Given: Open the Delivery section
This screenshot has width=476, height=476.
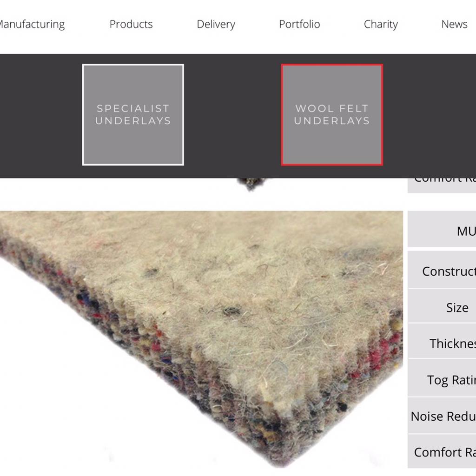Looking at the screenshot, I should coord(216,24).
